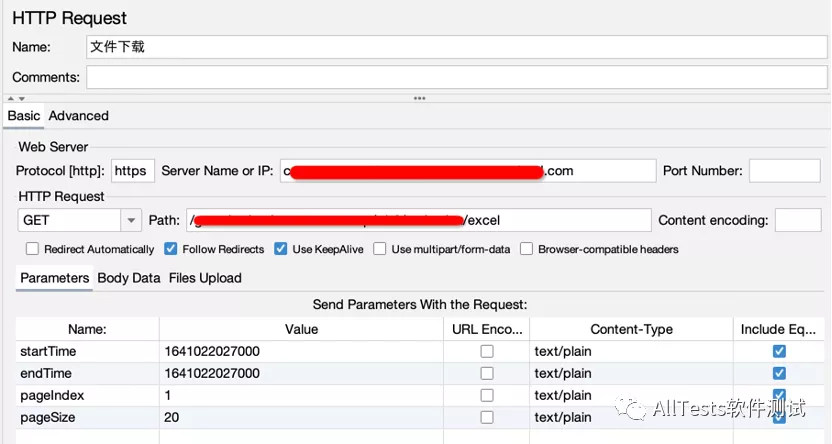This screenshot has height=444, width=832.
Task: Enable Use multipart/form-data
Action: coord(380,249)
